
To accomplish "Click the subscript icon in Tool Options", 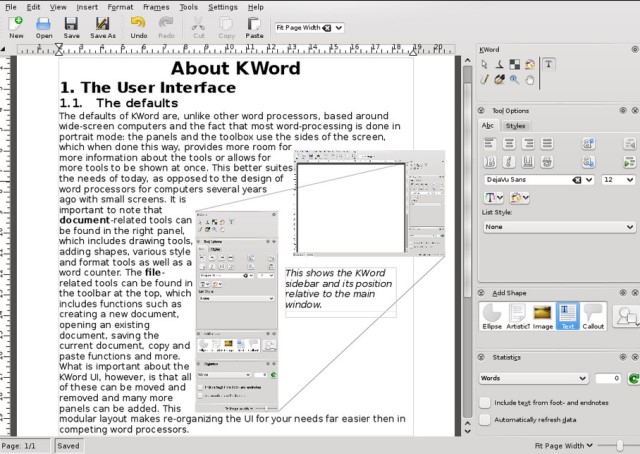I will pyautogui.click(x=588, y=162).
